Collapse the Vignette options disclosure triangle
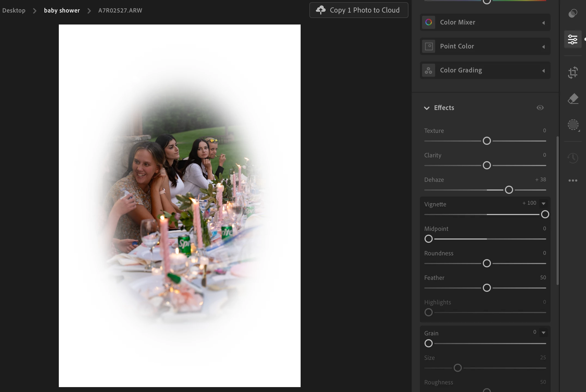This screenshot has height=392, width=586. coord(544,204)
